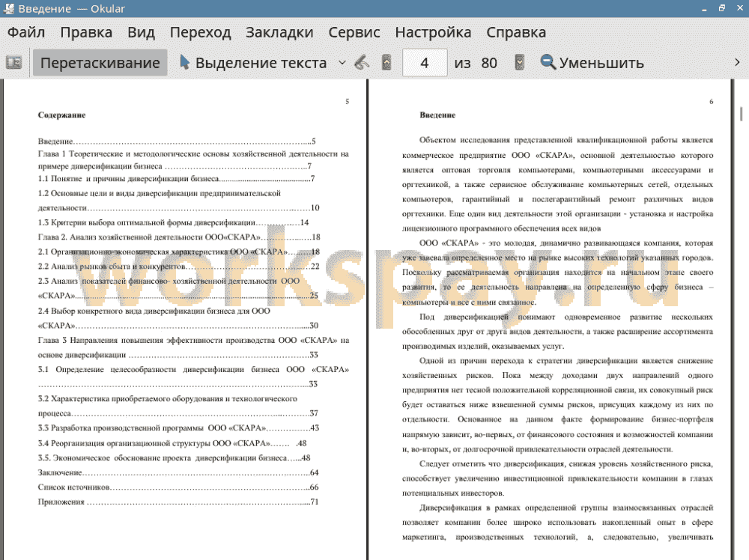Click the line starting 'Под диверсификацией понимают'

tap(566, 317)
